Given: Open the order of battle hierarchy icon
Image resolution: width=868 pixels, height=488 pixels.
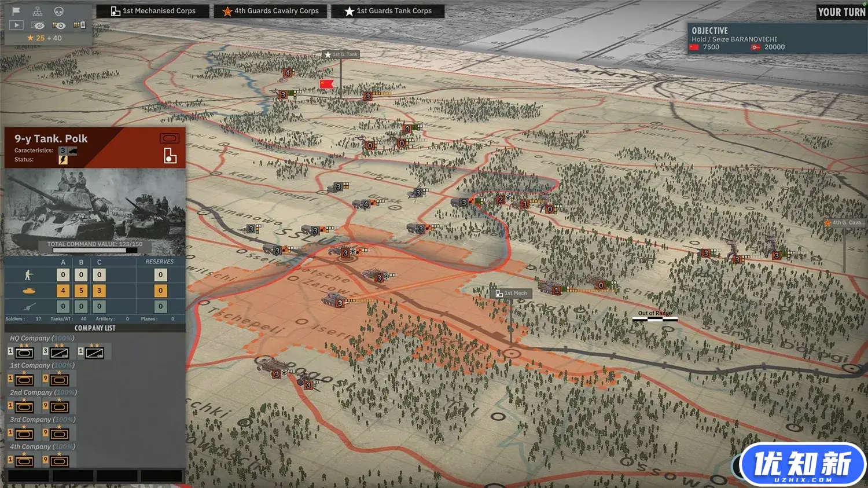Looking at the screenshot, I should [38, 11].
